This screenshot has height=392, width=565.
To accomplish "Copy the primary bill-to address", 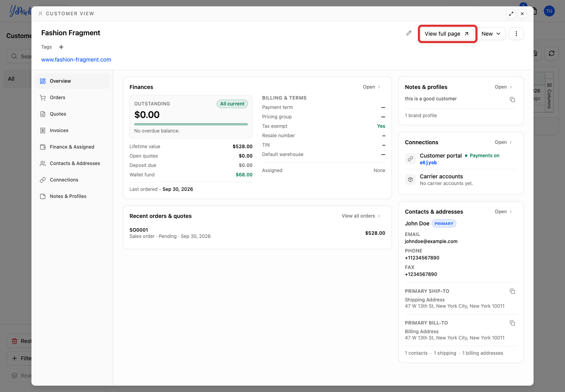I will [512, 323].
